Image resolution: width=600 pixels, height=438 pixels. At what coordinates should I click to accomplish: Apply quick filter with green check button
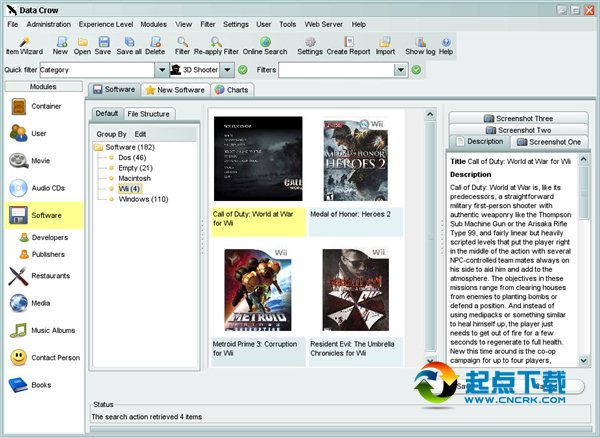coord(243,70)
